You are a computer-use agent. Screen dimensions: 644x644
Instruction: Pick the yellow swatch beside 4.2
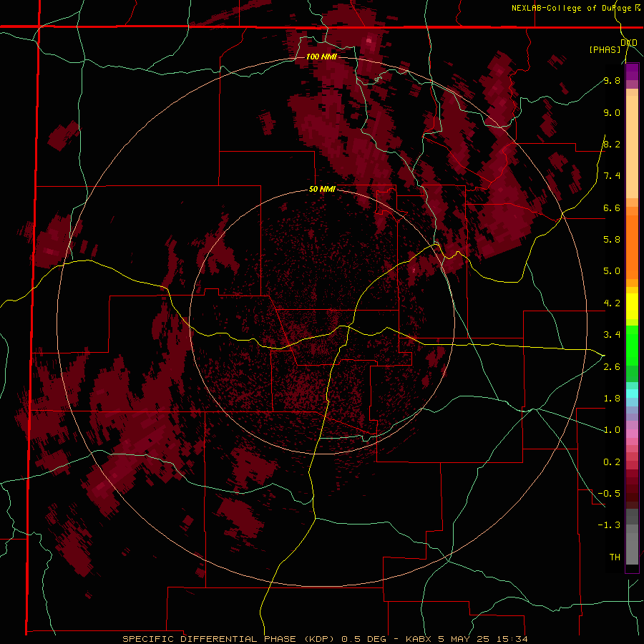click(632, 306)
